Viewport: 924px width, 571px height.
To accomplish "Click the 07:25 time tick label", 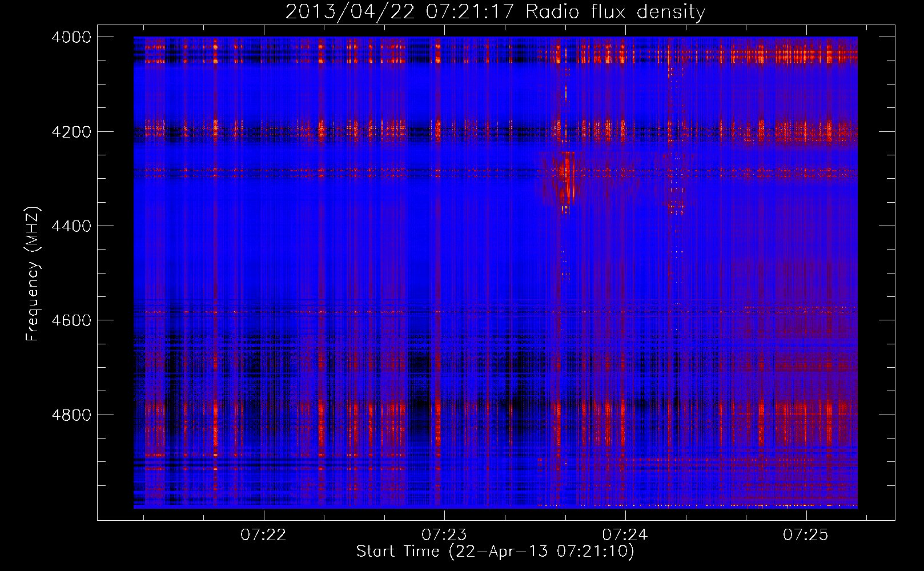I will pos(806,535).
